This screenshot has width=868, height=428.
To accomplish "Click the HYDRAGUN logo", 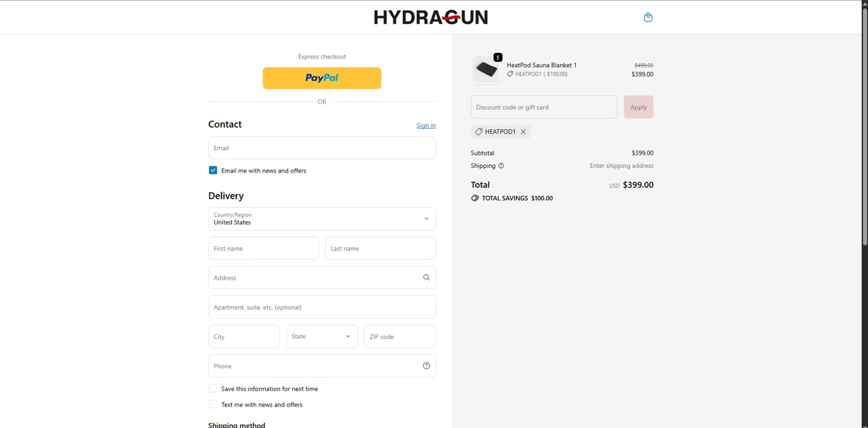I will point(431,17).
